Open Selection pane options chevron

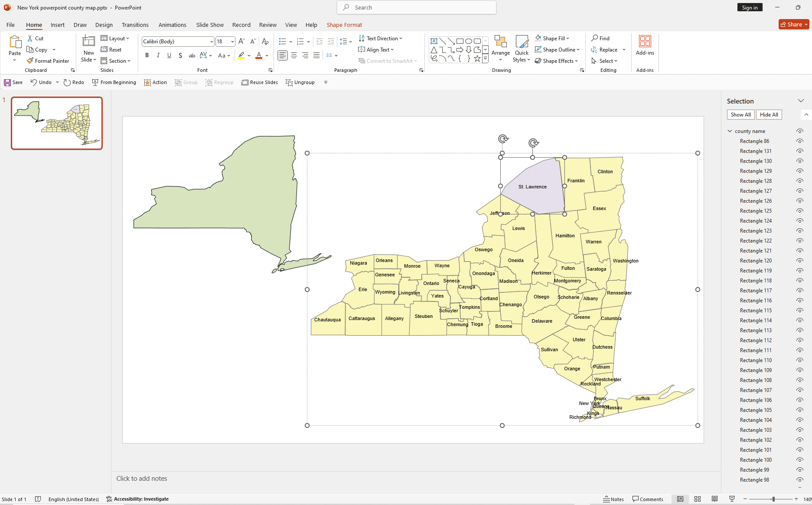coord(801,101)
